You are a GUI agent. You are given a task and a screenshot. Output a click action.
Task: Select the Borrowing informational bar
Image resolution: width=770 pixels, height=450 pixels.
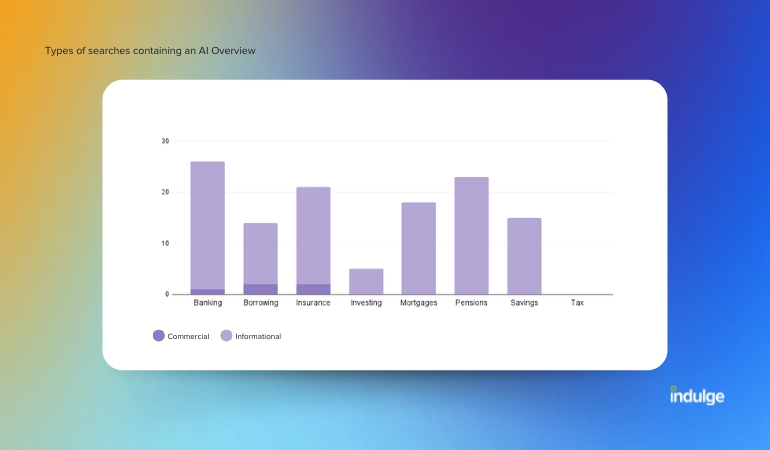coord(261,253)
